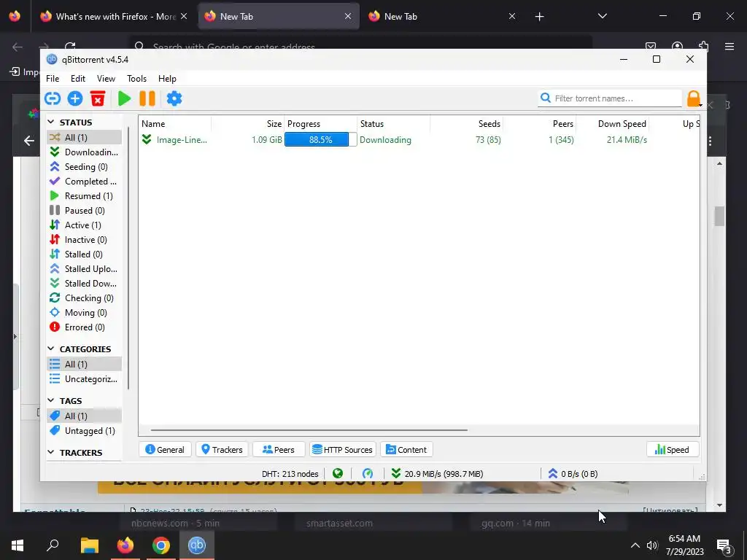
Task: Select Stalled Uploading status filter
Action: coord(85,269)
